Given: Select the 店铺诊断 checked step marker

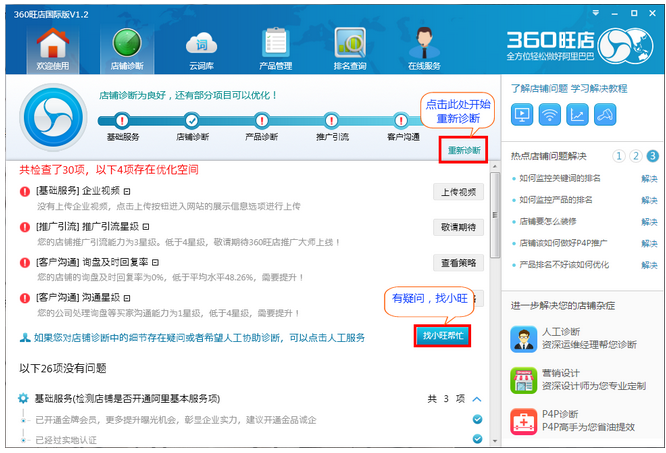Looking at the screenshot, I should [192, 121].
